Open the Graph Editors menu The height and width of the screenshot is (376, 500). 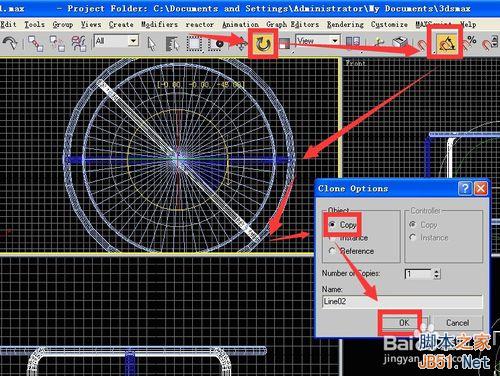(x=293, y=24)
